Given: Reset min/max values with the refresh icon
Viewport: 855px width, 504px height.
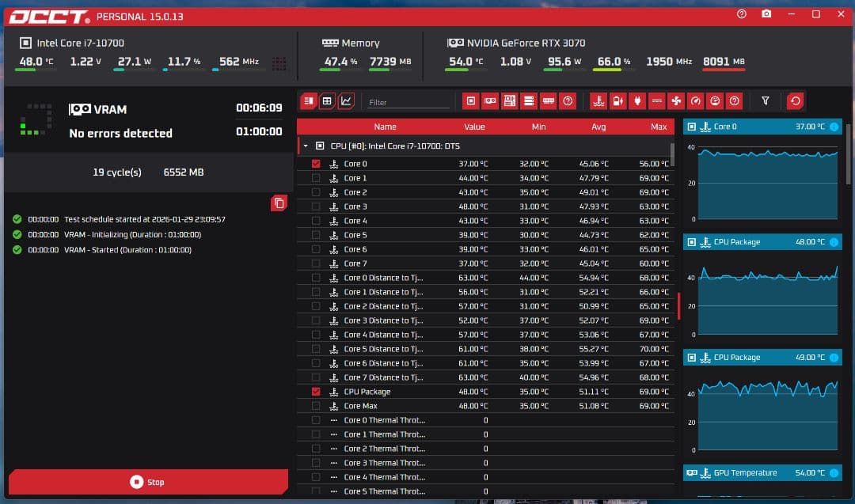Looking at the screenshot, I should [796, 101].
